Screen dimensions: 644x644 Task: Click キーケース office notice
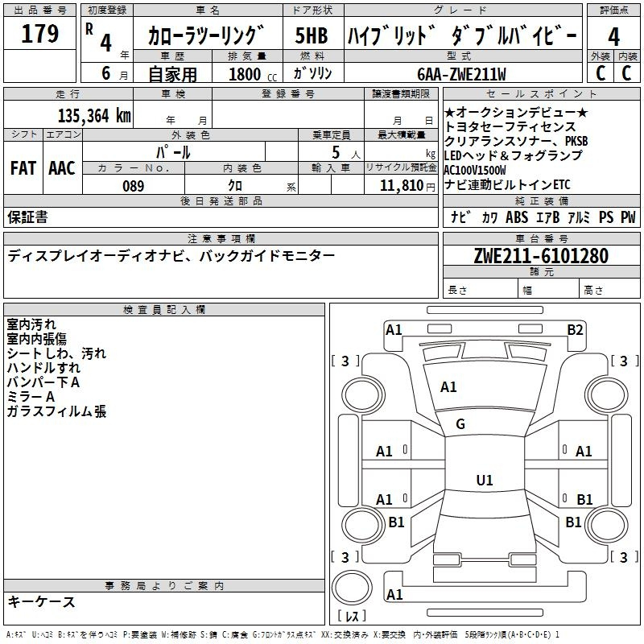[41, 602]
